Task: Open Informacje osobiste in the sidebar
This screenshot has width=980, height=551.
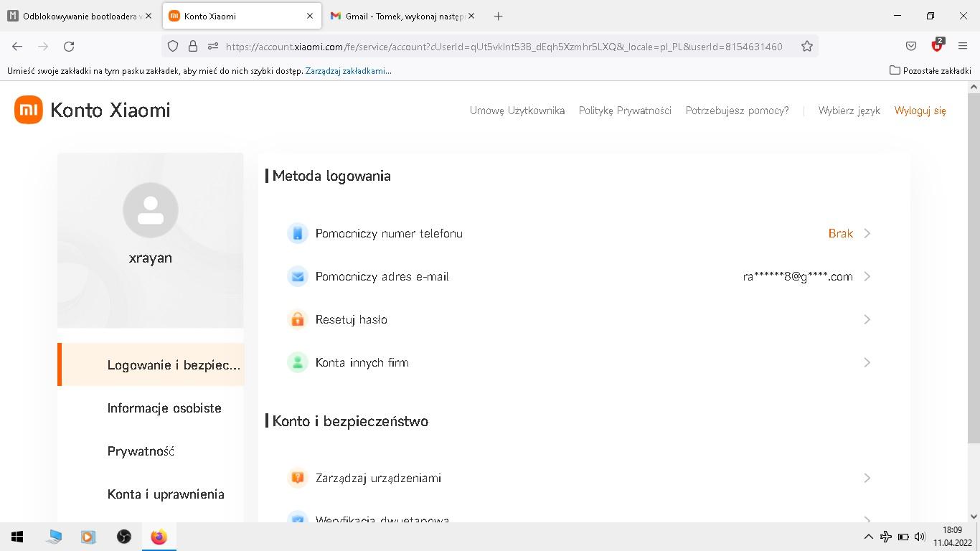Action: point(164,408)
